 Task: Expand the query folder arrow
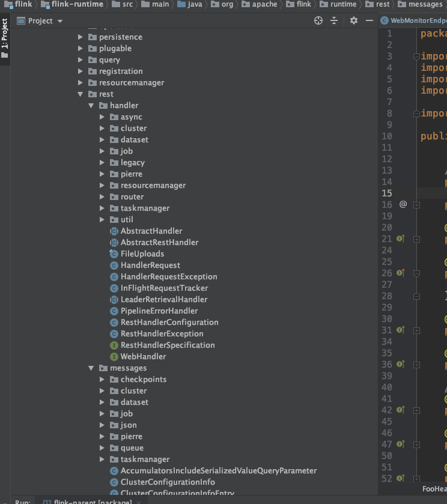pos(81,60)
